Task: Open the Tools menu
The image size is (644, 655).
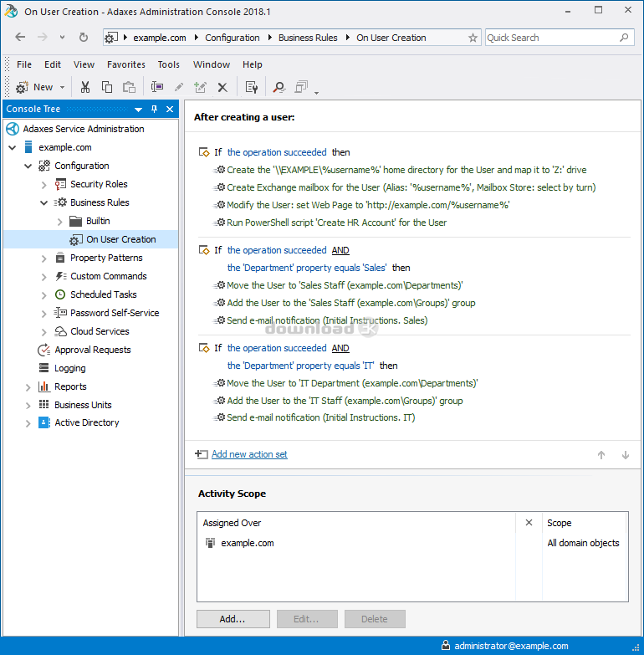Action: pos(168,64)
